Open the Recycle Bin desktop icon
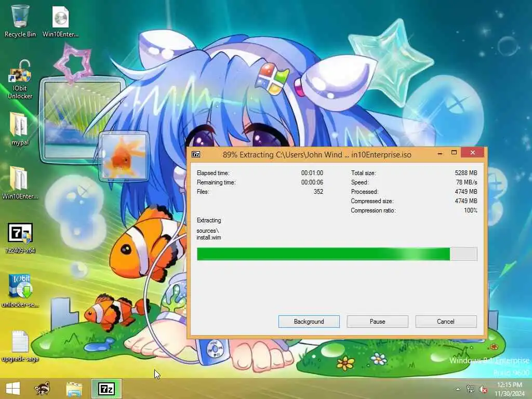This screenshot has height=399, width=532. (20, 21)
